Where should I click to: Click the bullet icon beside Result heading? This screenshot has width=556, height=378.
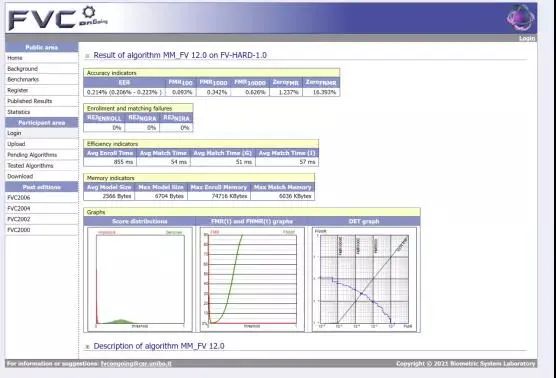click(87, 56)
